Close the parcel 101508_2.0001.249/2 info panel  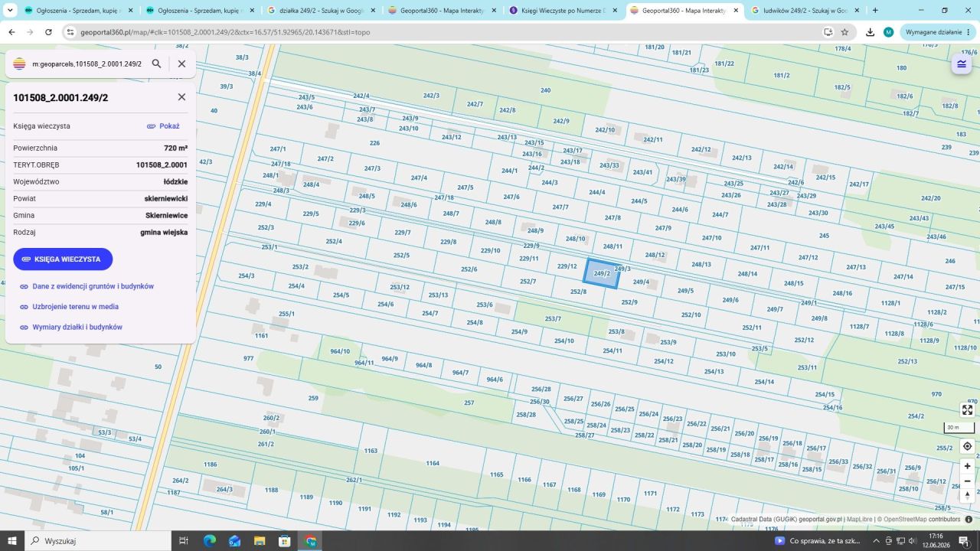[181, 97]
